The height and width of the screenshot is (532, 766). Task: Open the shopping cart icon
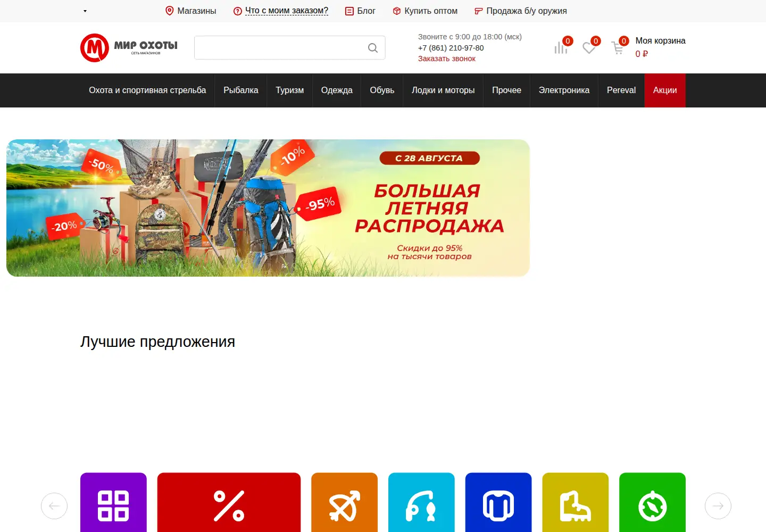[618, 48]
